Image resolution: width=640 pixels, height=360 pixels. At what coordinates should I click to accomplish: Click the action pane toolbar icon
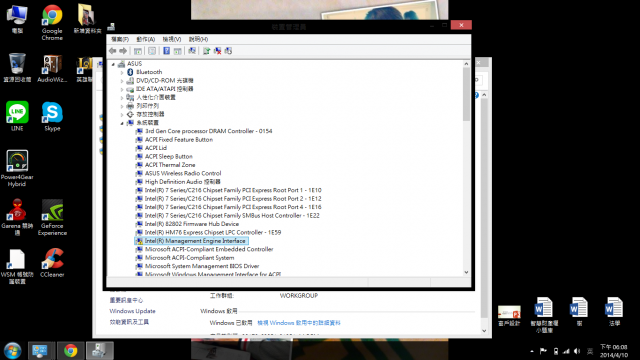tap(178, 51)
